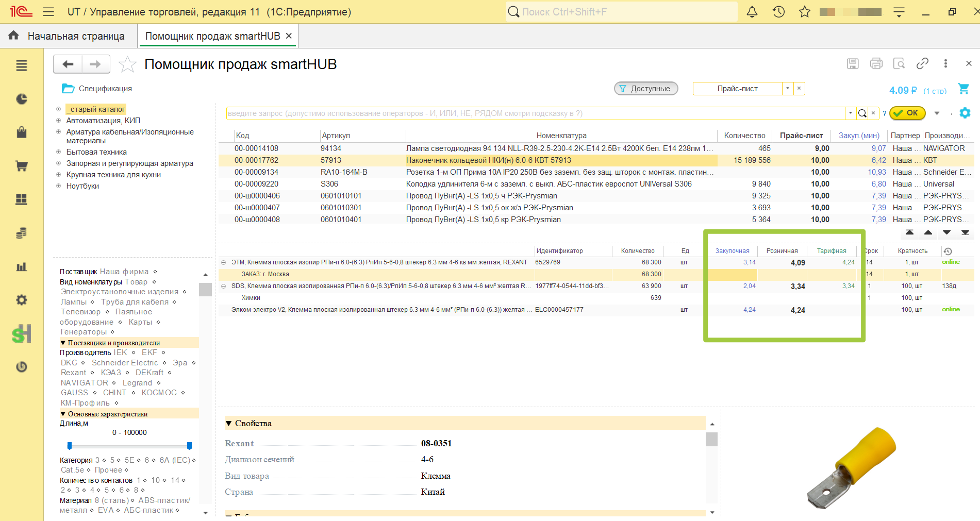Clear the Прайс-лист selection
This screenshot has height=521, width=980.
[x=799, y=89]
